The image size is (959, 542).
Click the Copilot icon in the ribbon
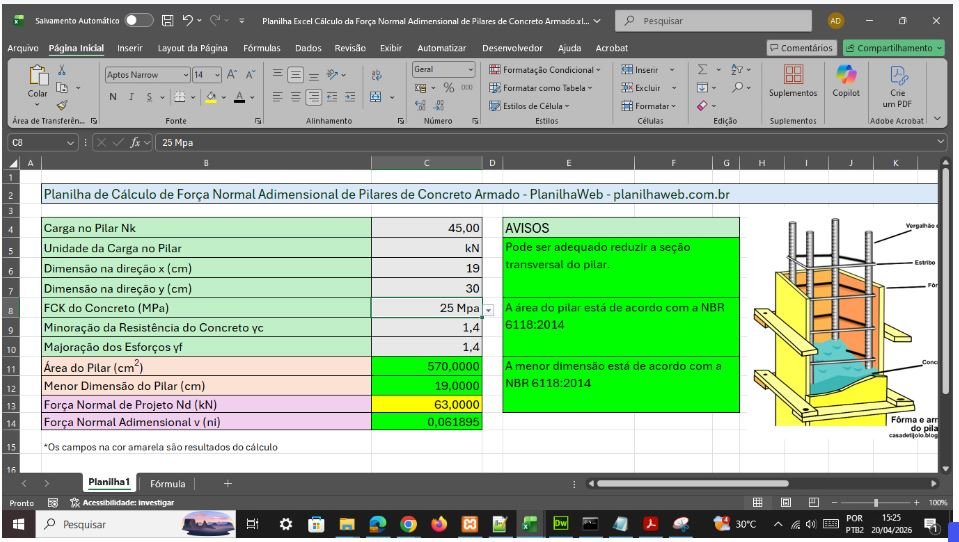[846, 79]
